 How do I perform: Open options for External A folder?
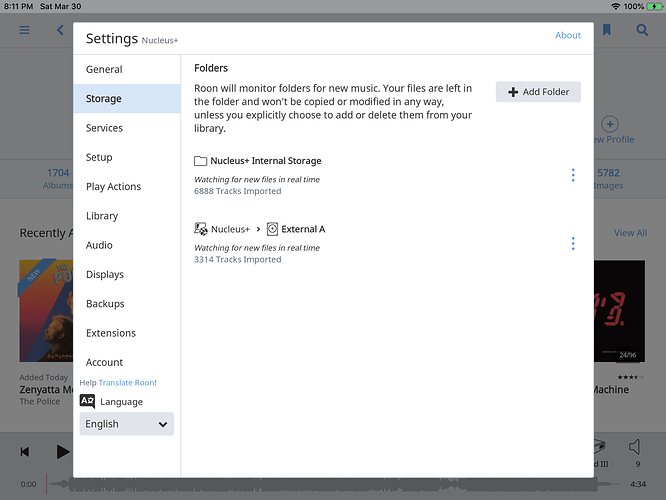coord(573,243)
